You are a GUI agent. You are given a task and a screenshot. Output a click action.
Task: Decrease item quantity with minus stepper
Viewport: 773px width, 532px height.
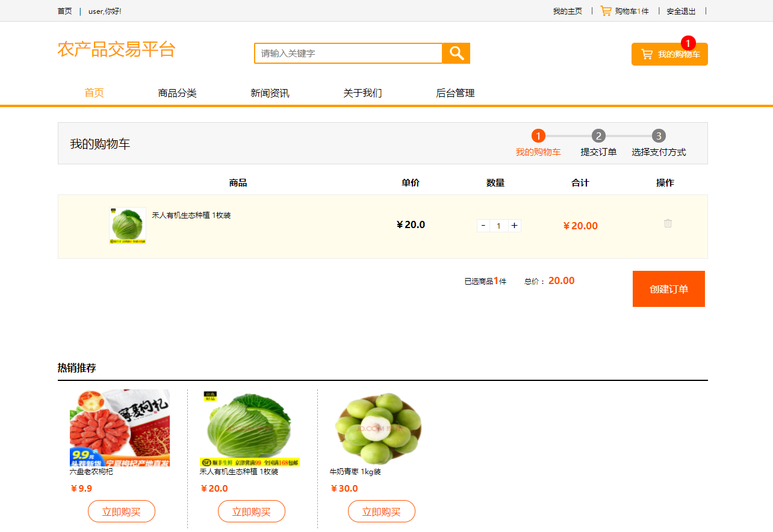tap(483, 225)
